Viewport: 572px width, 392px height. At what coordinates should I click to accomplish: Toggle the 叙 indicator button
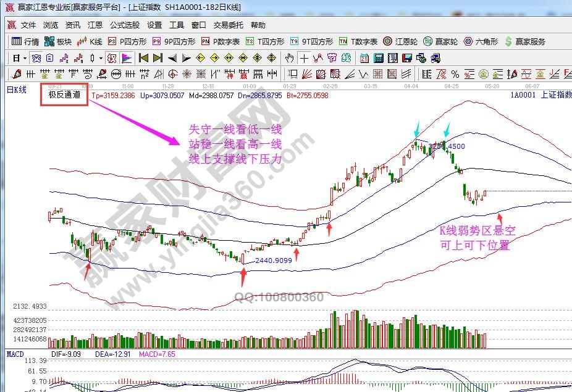(112, 58)
